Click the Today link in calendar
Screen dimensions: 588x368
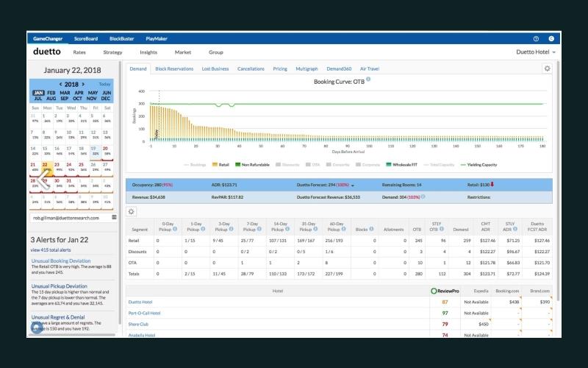tap(104, 84)
